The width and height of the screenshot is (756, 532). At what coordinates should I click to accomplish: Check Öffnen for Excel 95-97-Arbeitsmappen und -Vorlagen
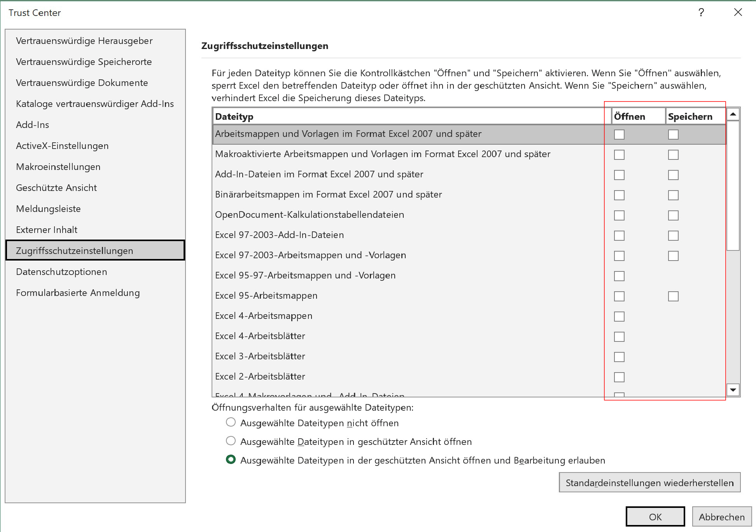[619, 276]
